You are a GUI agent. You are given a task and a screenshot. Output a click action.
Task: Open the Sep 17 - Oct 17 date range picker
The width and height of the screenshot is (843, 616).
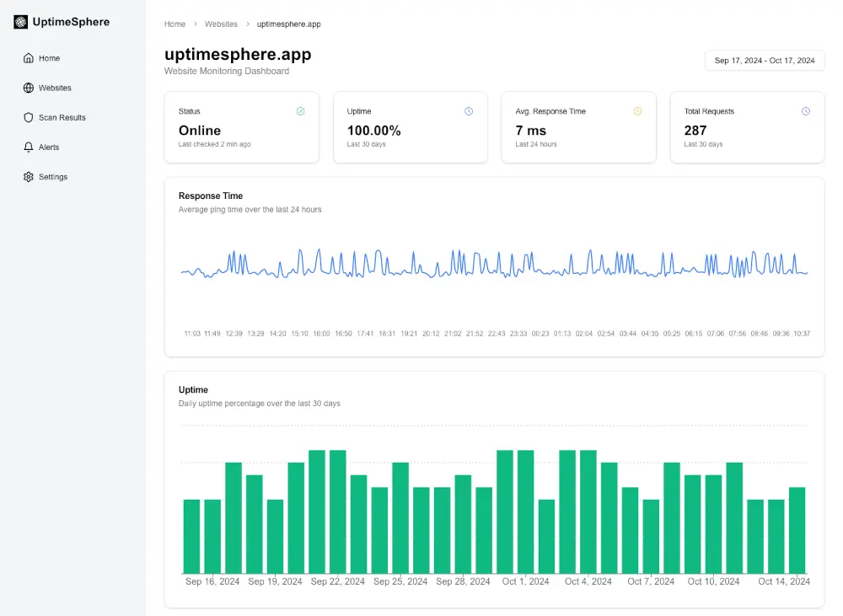(x=764, y=60)
